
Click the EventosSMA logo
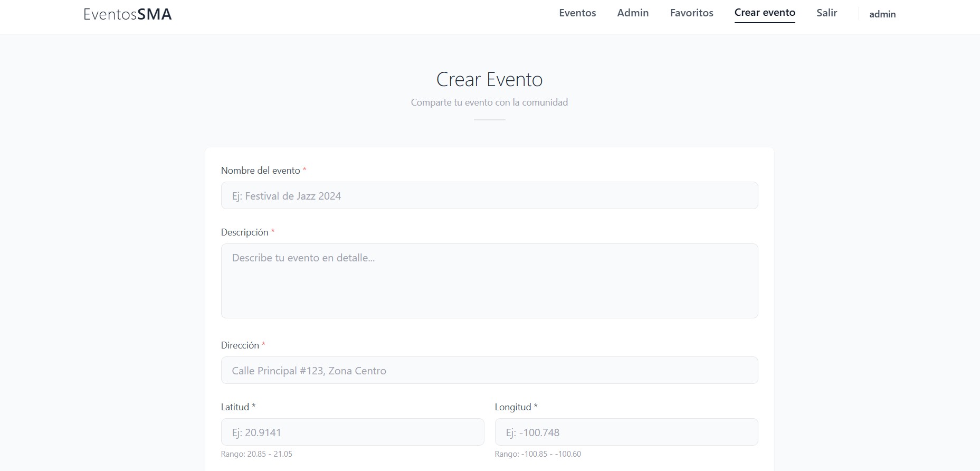pos(128,14)
